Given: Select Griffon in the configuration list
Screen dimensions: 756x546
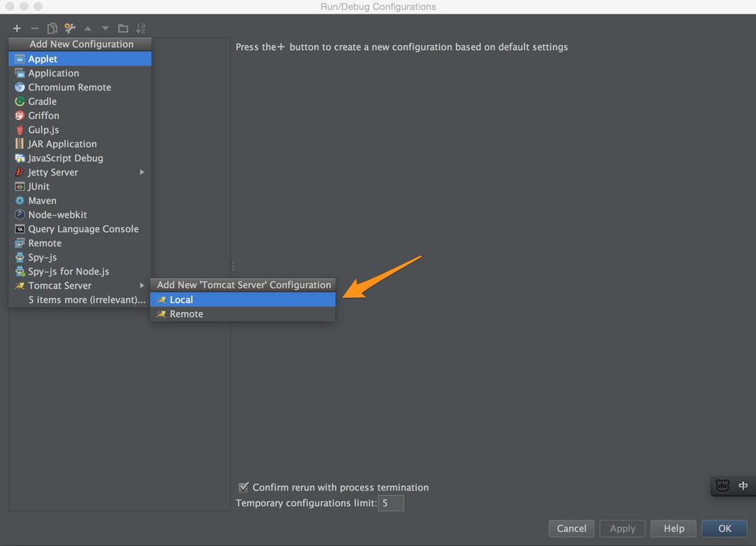Looking at the screenshot, I should tap(80, 115).
